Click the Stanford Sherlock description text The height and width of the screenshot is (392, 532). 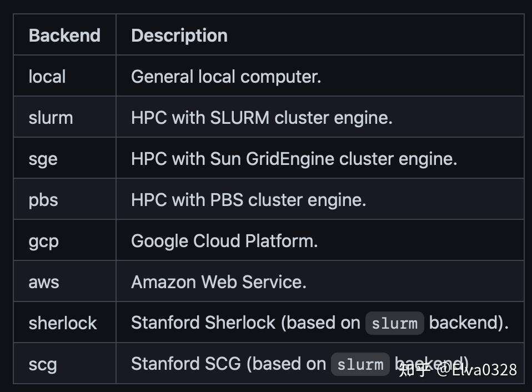pos(245,323)
